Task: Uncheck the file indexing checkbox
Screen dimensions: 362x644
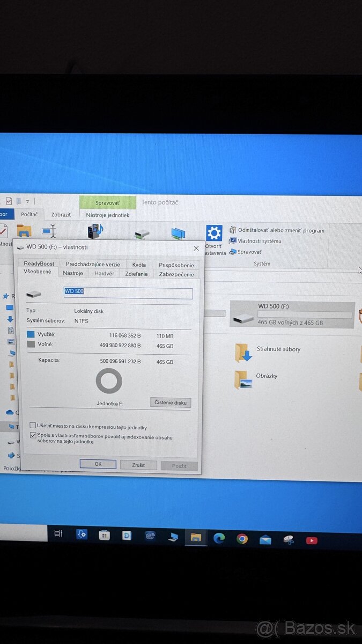Action: click(x=33, y=436)
